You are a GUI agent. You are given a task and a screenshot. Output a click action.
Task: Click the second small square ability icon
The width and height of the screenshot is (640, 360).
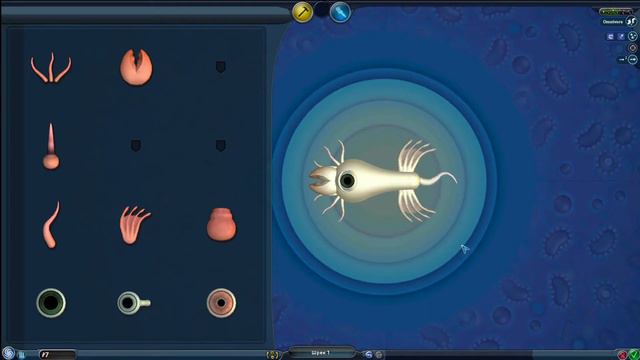coord(621,37)
